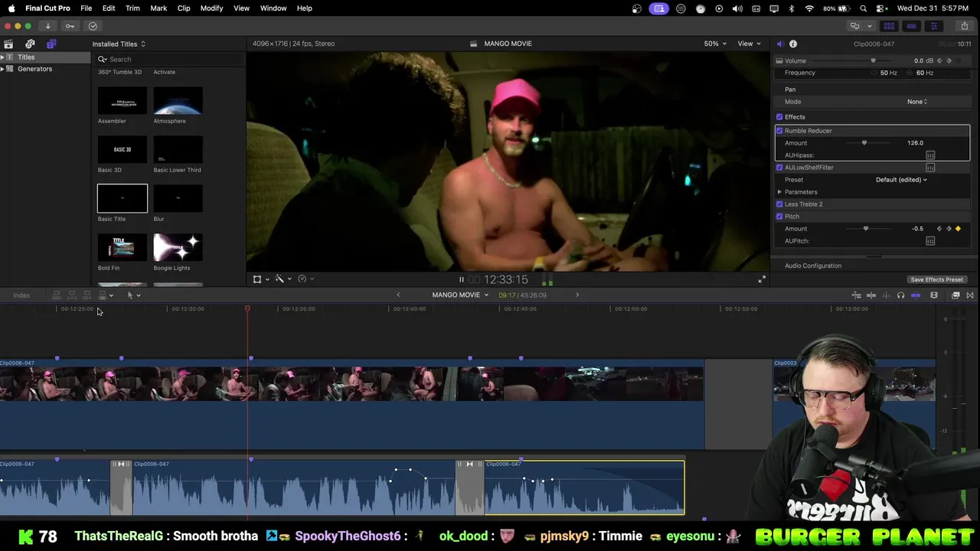This screenshot has height=551, width=980.
Task: Click the Save Effects Preset button
Action: [x=936, y=280]
